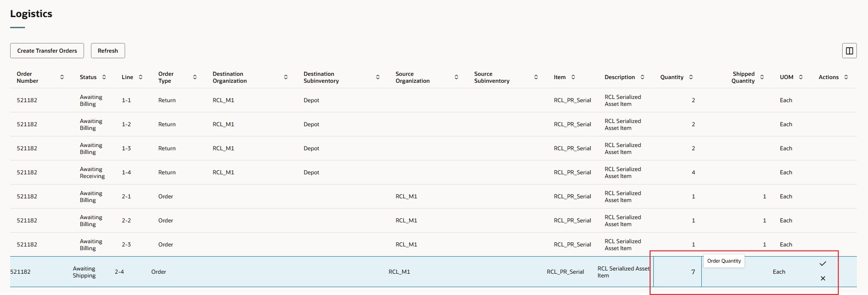868x295 pixels.
Task: Sort by Line column
Action: pyautogui.click(x=140, y=77)
